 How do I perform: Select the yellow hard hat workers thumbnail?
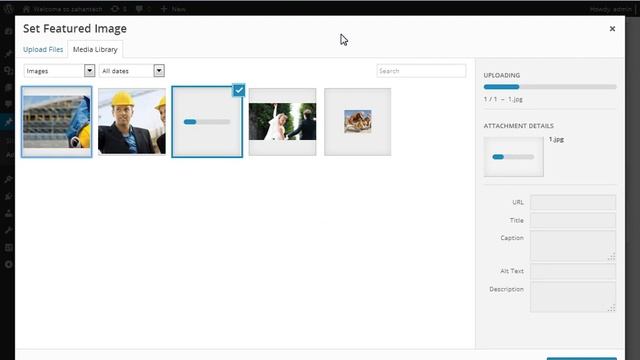point(132,122)
